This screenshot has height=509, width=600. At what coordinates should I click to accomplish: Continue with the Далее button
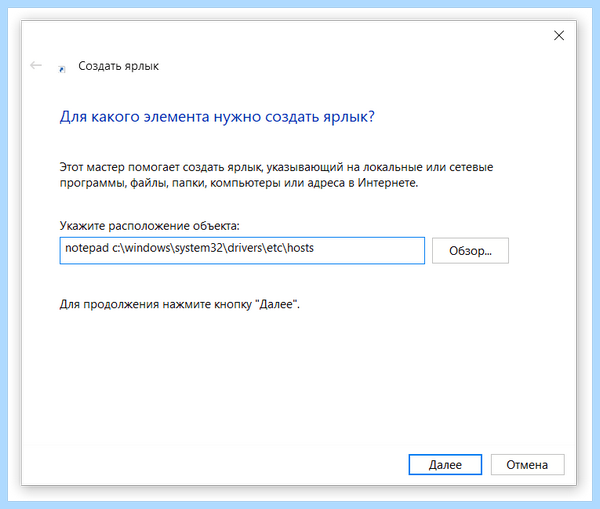pyautogui.click(x=445, y=465)
